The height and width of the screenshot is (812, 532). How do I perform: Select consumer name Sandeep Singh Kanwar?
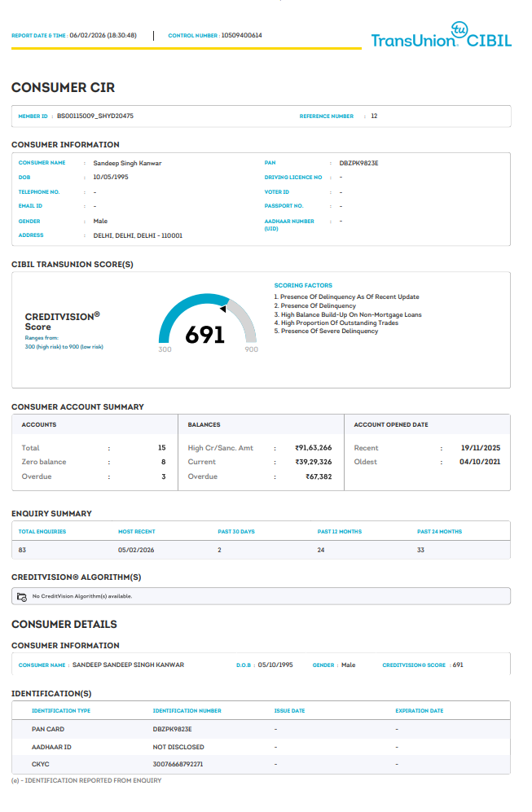127,163
